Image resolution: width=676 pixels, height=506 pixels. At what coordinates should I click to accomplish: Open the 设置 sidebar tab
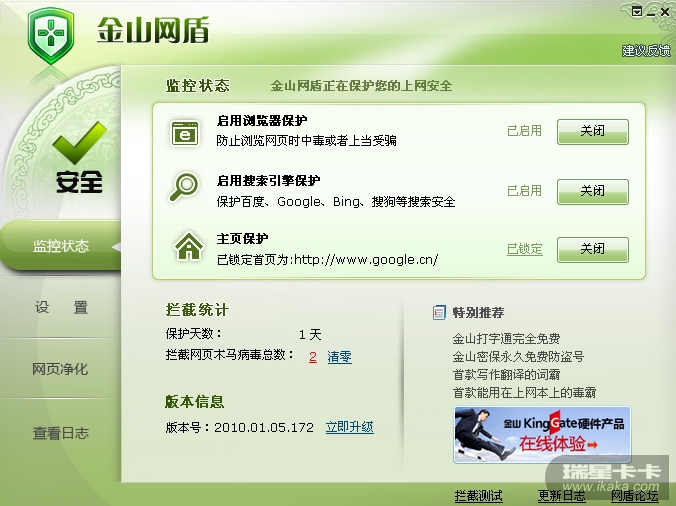[x=61, y=307]
